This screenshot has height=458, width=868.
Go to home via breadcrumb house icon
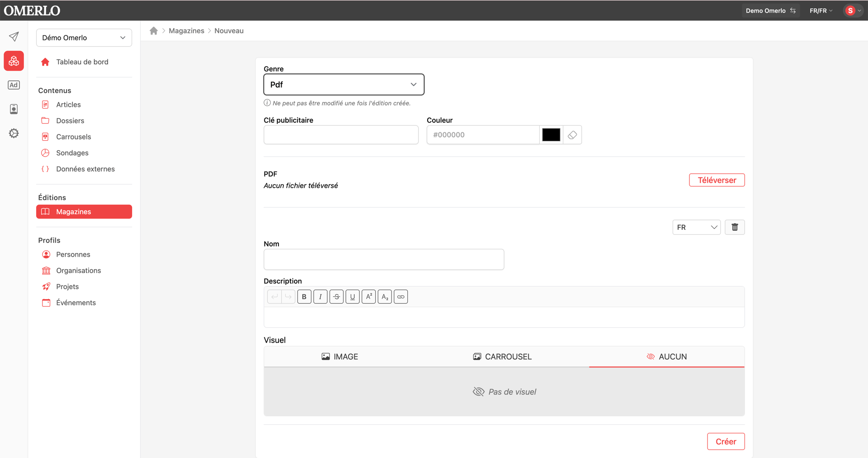[154, 31]
